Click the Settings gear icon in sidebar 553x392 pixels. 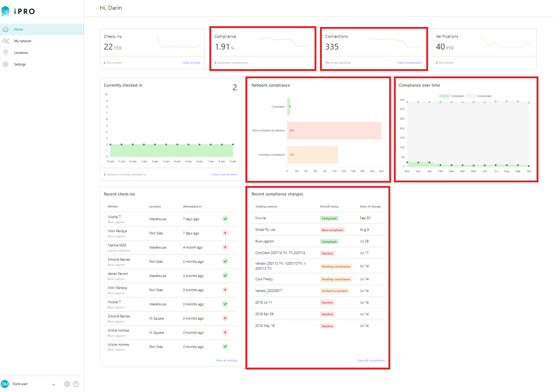(x=5, y=64)
